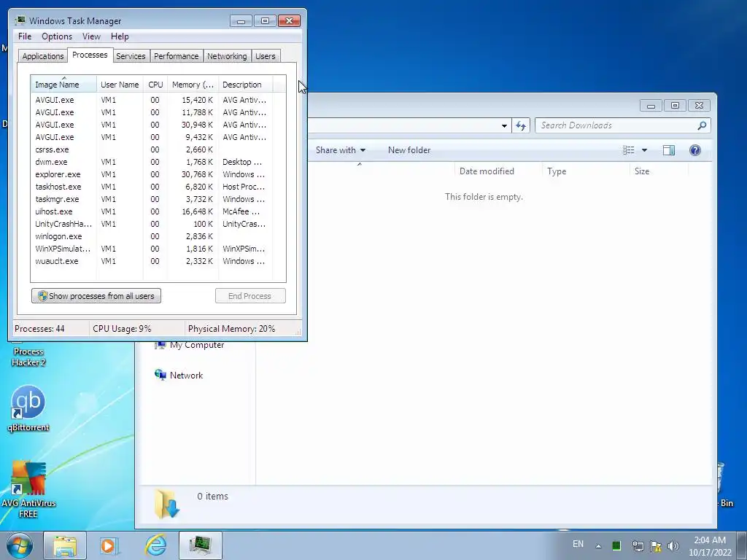Image resolution: width=747 pixels, height=560 pixels.
Task: Switch to the Users tab
Action: [x=266, y=56]
